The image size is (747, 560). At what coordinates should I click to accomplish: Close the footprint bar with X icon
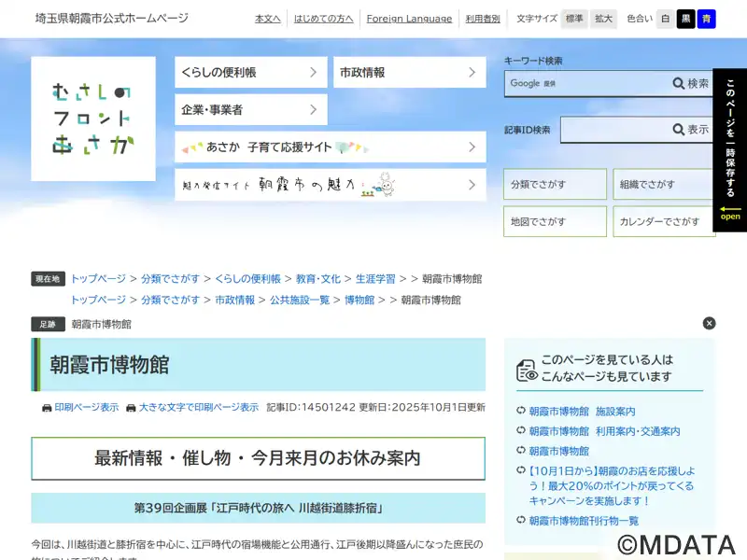coord(709,323)
